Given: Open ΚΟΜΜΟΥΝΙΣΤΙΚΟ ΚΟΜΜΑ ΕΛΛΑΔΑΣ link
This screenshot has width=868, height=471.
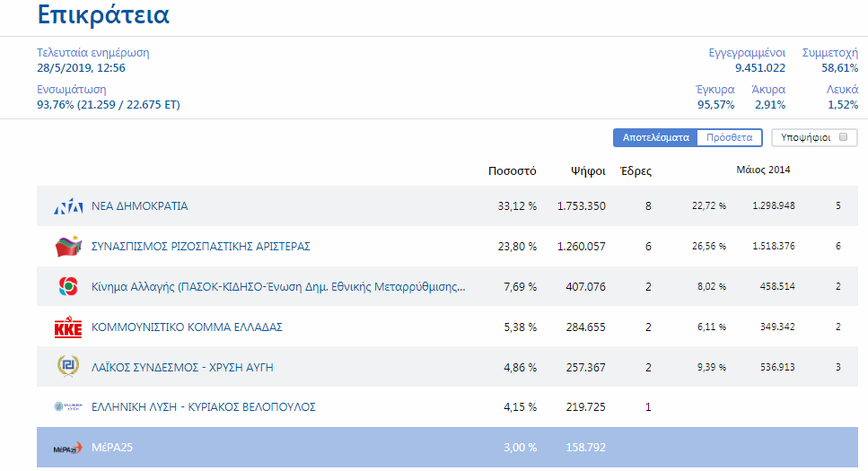Looking at the screenshot, I should [x=187, y=327].
